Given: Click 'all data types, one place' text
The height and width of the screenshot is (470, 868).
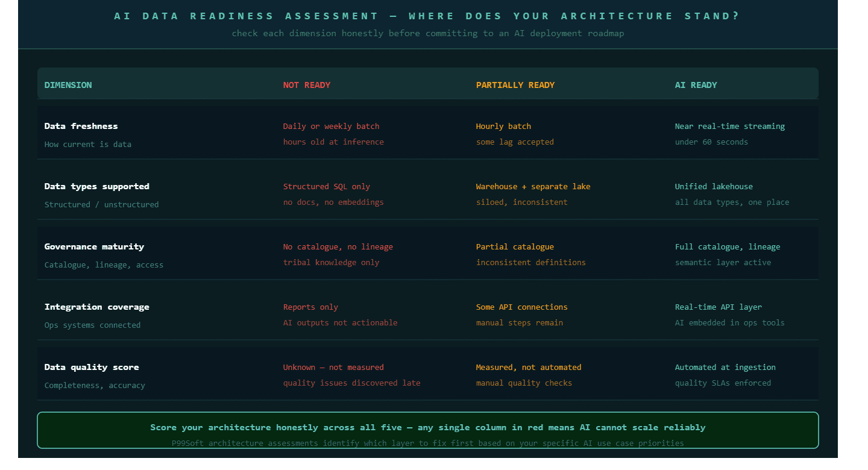Looking at the screenshot, I should (732, 202).
